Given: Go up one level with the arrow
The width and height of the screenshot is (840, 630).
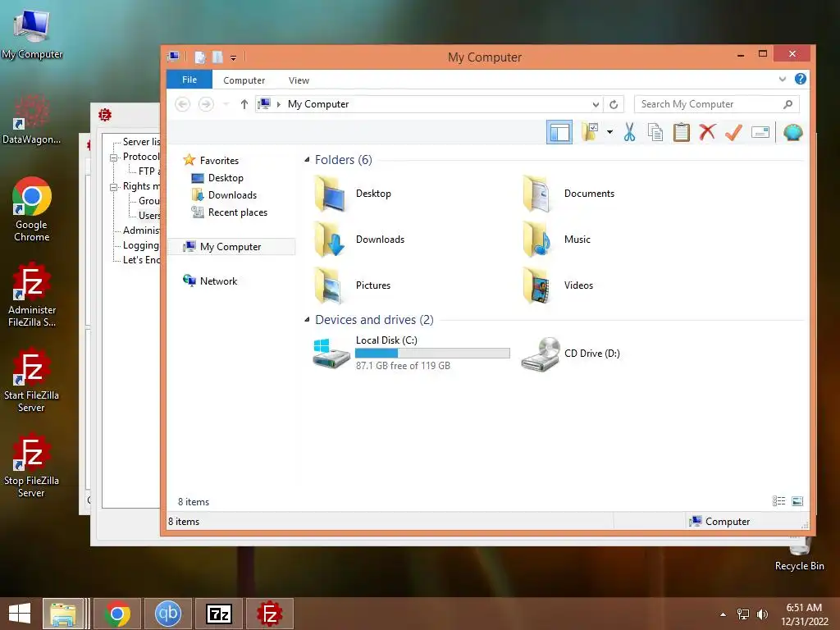Looking at the screenshot, I should pyautogui.click(x=244, y=104).
